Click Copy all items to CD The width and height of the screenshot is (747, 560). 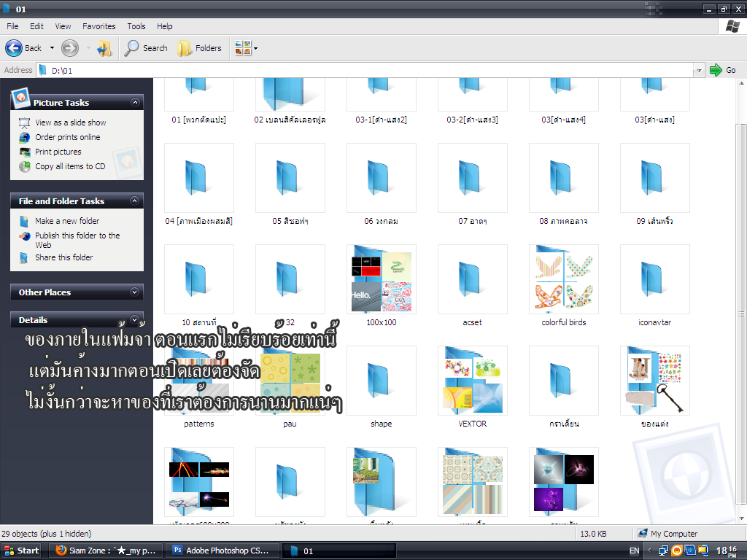(x=70, y=166)
